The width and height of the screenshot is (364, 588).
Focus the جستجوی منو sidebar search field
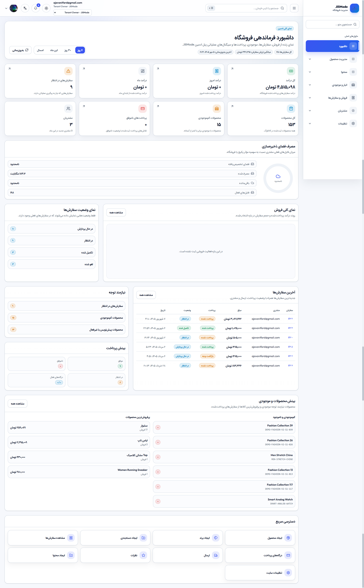pyautogui.click(x=333, y=24)
